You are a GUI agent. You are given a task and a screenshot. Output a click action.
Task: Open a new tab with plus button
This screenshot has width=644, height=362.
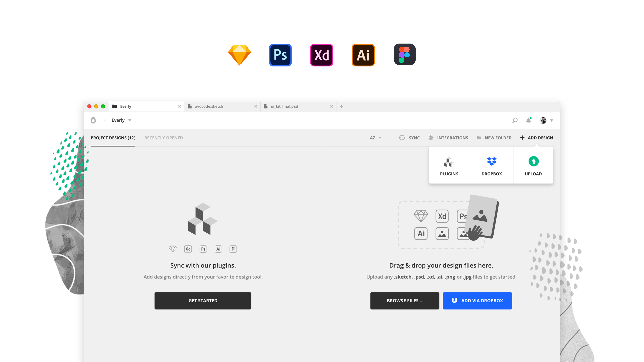[342, 106]
